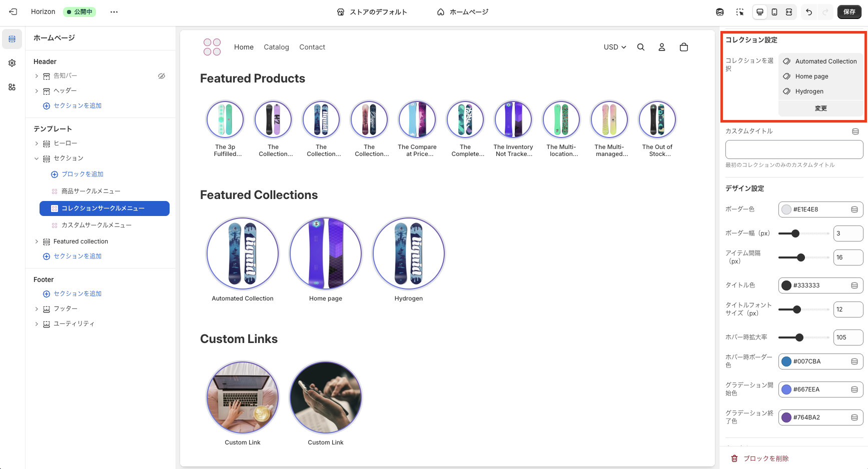Open the USD currency dropdown
This screenshot has height=469, width=868.
(x=614, y=47)
